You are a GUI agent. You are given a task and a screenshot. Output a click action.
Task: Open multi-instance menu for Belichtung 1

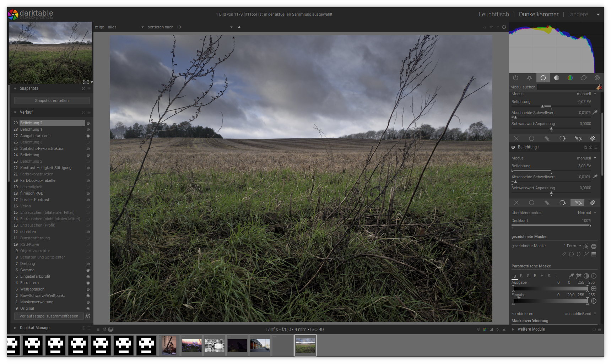[585, 147]
